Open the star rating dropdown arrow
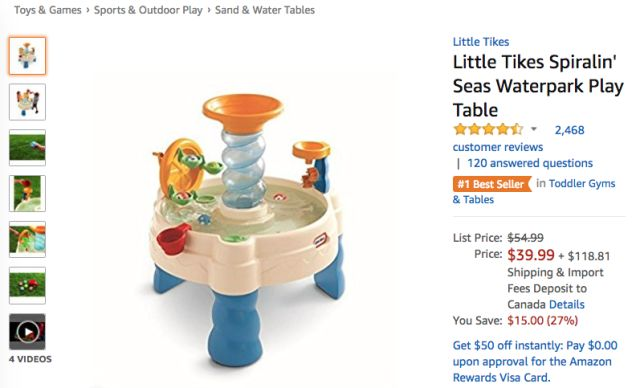Image resolution: width=640 pixels, height=388 pixels. tap(533, 129)
